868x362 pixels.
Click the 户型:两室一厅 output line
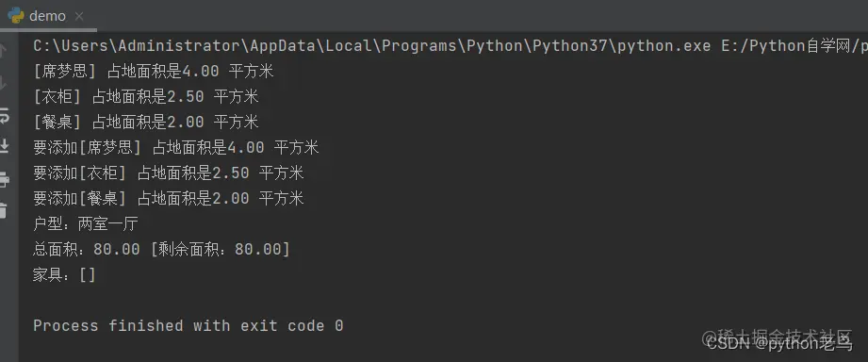point(86,224)
